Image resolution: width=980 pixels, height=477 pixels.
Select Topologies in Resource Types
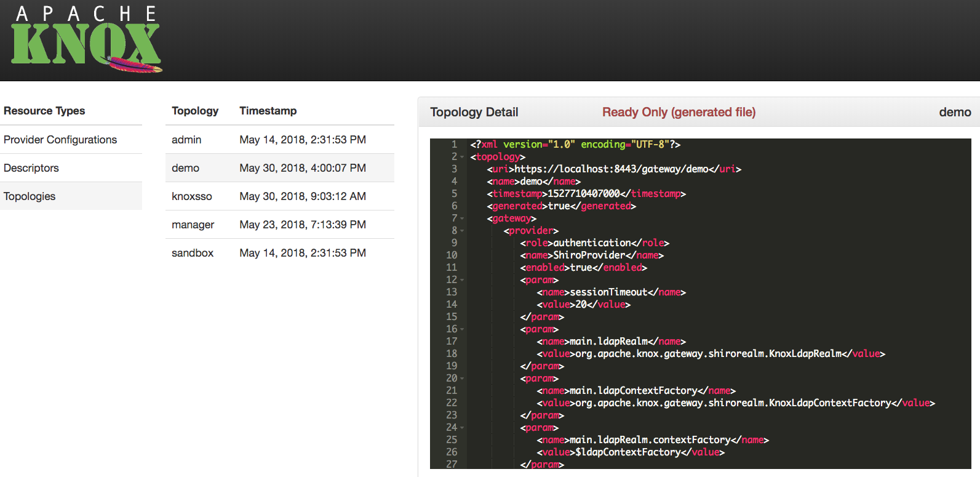[x=30, y=196]
